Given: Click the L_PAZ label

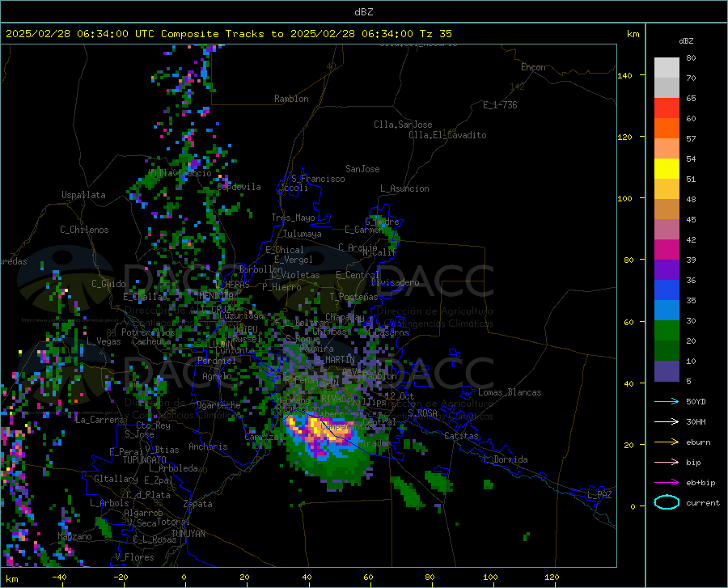Looking at the screenshot, I should click(x=599, y=495).
